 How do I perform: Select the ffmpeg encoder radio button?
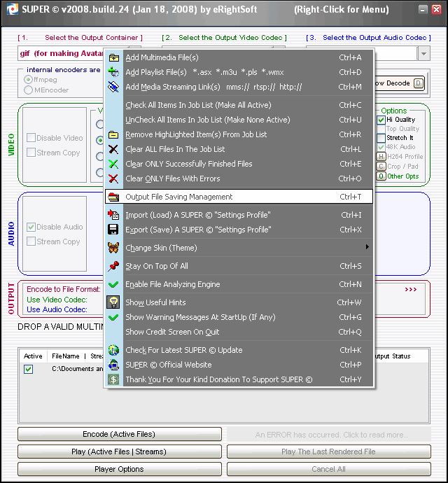28,80
